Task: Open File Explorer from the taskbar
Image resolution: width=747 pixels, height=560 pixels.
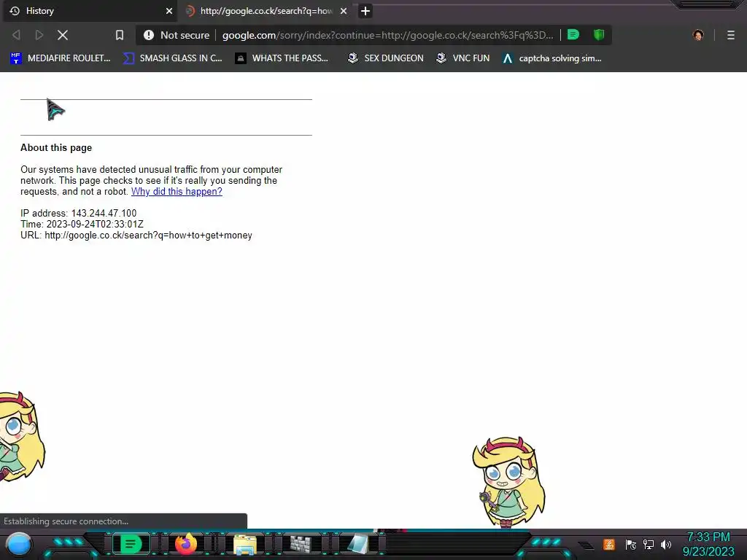Action: click(245, 544)
